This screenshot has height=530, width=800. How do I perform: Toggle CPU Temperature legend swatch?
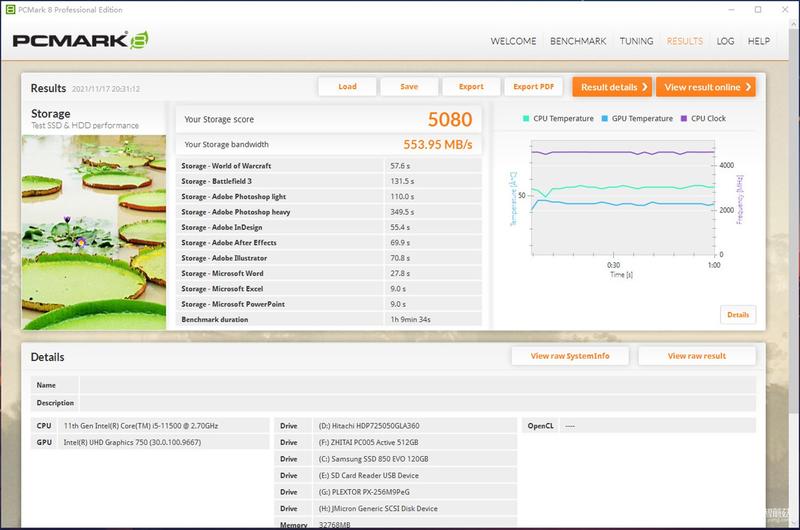coord(526,118)
